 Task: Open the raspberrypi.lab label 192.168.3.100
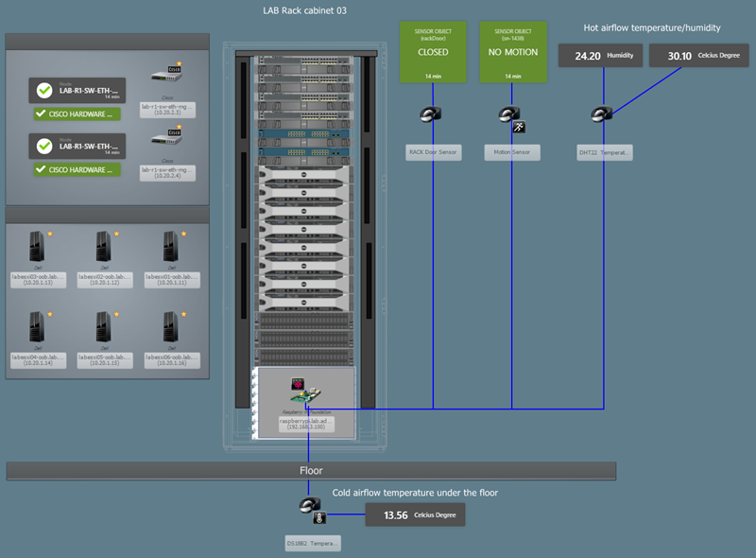(306, 424)
